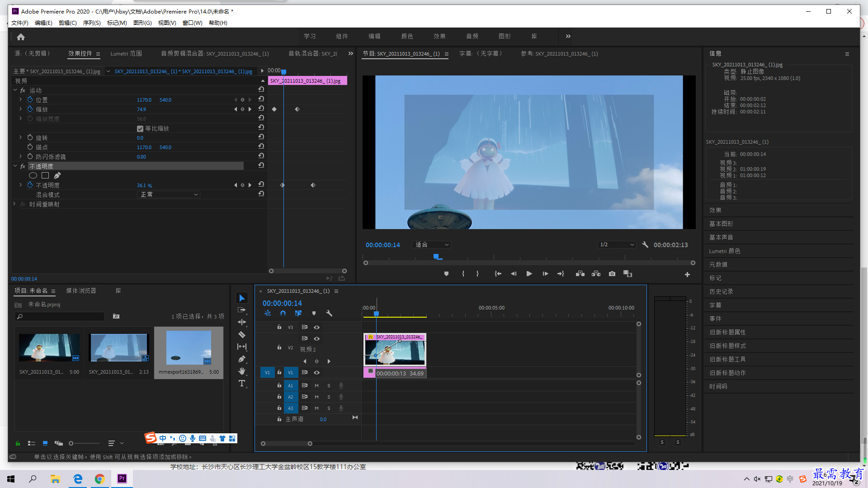The width and height of the screenshot is (868, 488).
Task: Click the Home icon
Action: (x=21, y=37)
